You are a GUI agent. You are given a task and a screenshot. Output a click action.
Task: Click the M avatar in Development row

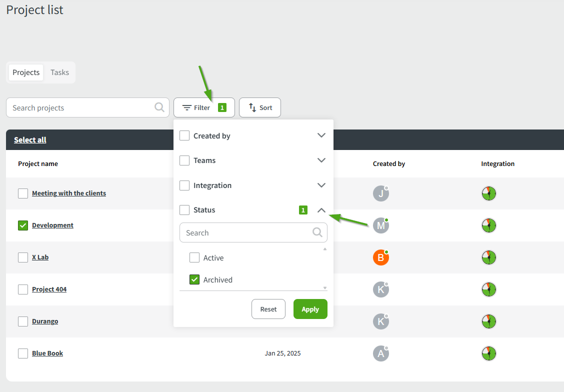pos(380,225)
